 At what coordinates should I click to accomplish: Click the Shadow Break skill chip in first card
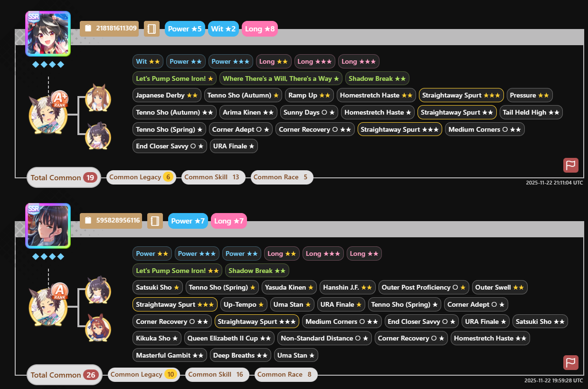point(377,78)
